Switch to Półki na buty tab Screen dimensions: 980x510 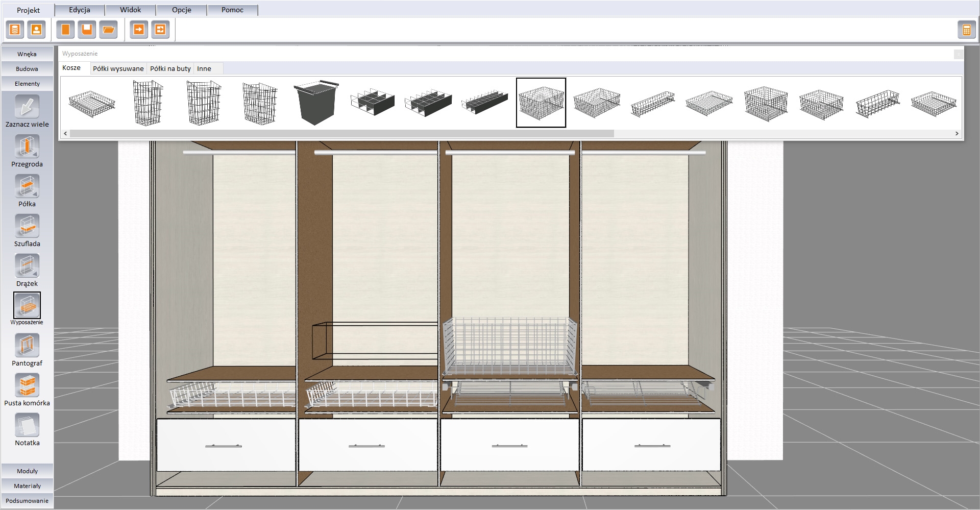pos(170,68)
